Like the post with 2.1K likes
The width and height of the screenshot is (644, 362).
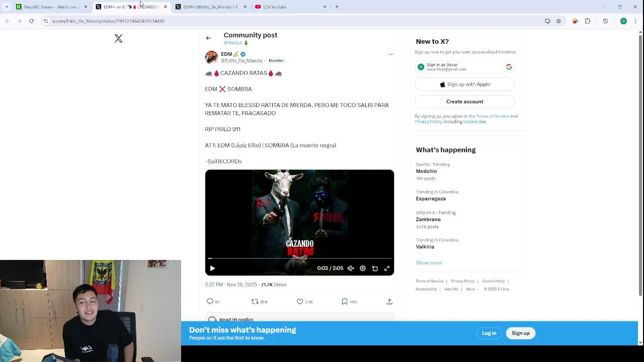300,302
